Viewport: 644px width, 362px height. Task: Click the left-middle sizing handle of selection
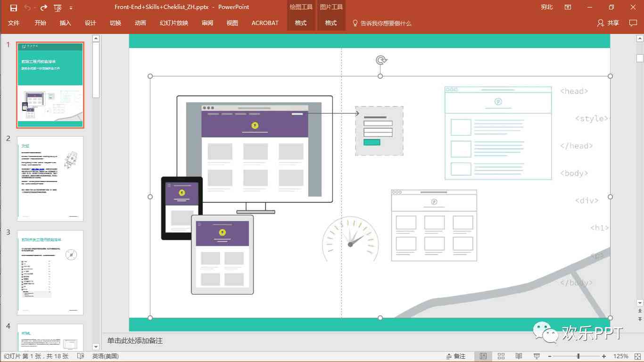(150, 197)
